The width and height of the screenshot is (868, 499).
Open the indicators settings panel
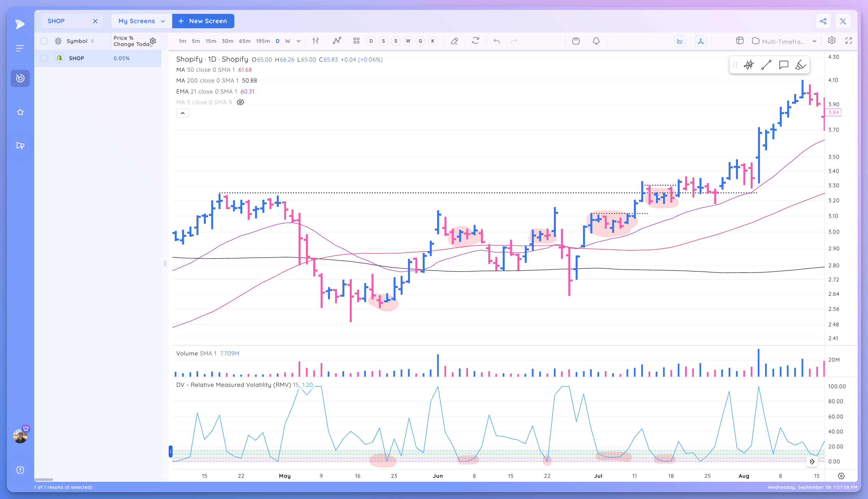pos(832,40)
